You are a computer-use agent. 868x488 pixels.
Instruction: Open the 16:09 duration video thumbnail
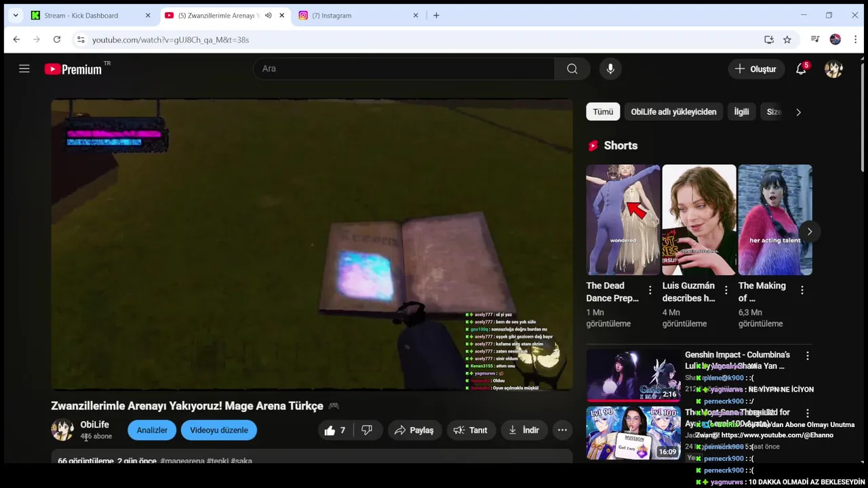[633, 433]
